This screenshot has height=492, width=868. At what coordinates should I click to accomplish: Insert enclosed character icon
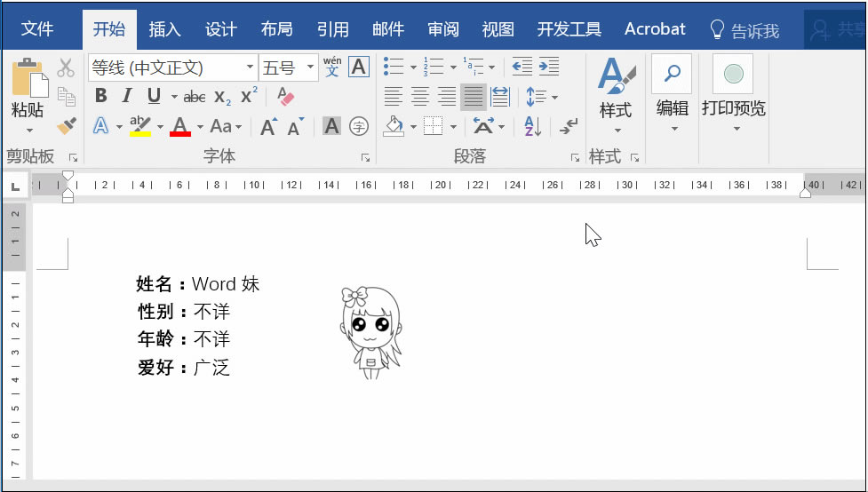tap(359, 126)
